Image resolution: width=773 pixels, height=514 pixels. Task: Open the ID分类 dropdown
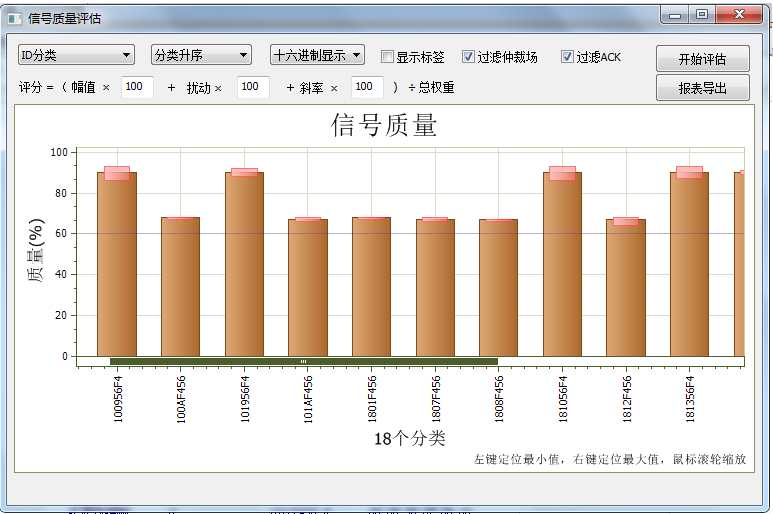pyautogui.click(x=76, y=55)
